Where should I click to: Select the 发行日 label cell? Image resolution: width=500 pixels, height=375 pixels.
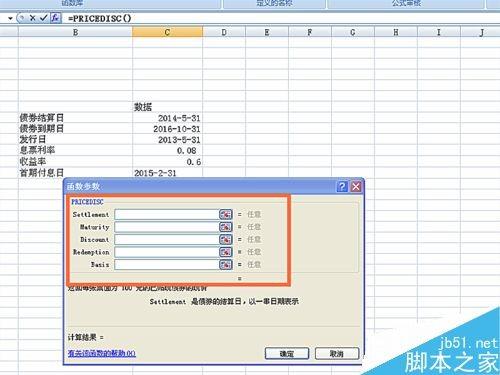[75, 140]
